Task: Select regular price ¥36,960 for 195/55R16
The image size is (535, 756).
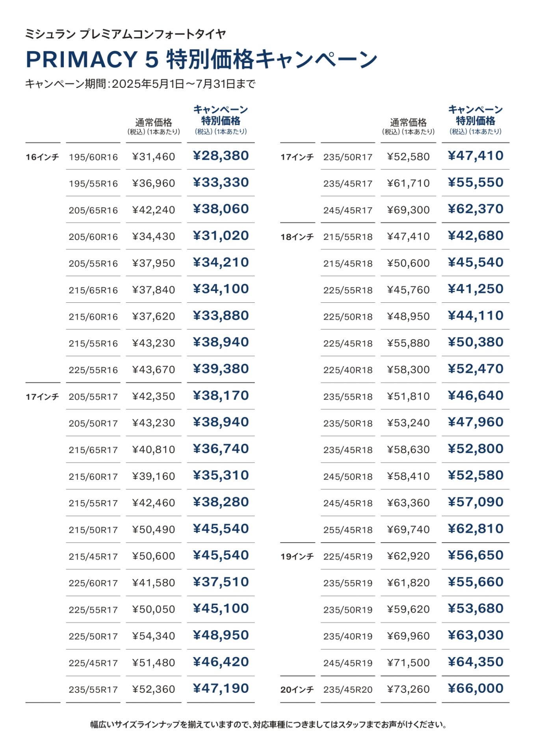Action: [x=154, y=183]
